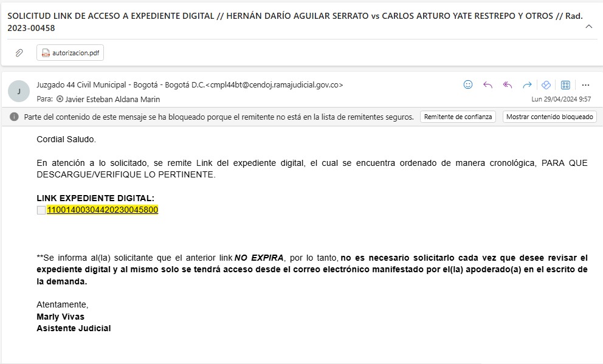
Task: Click the sender avatar with letter J
Action: point(19,91)
